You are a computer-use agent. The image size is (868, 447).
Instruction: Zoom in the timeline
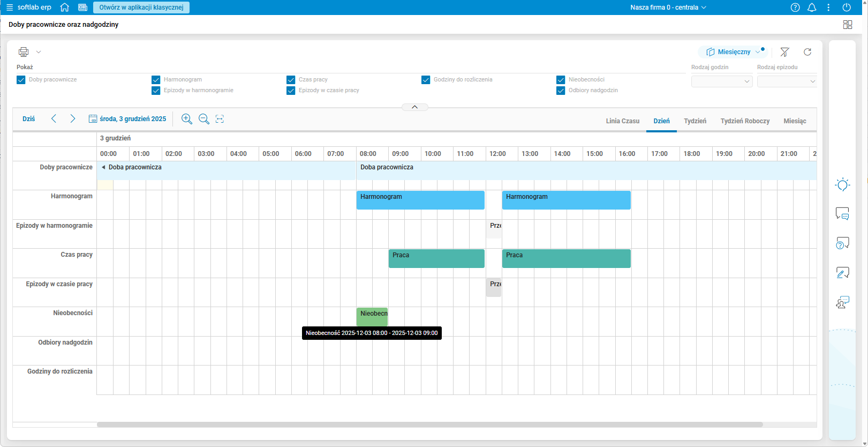coord(186,119)
